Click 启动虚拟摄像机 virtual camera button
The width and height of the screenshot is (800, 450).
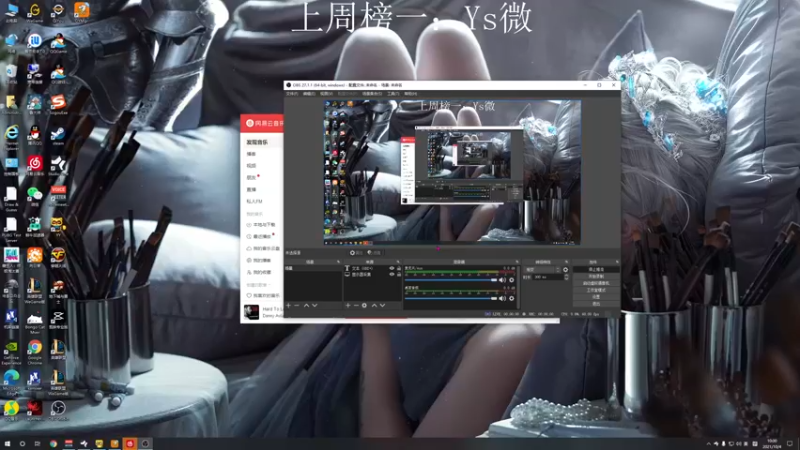[596, 283]
